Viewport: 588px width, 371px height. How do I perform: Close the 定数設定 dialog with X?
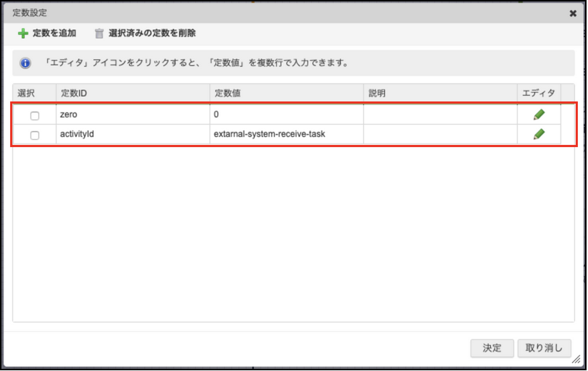(573, 14)
